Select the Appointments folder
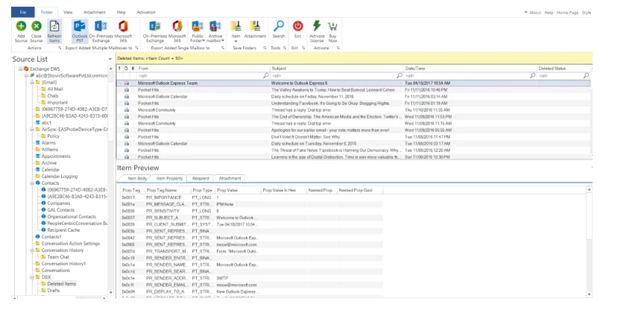644x316 pixels. pyautogui.click(x=56, y=157)
